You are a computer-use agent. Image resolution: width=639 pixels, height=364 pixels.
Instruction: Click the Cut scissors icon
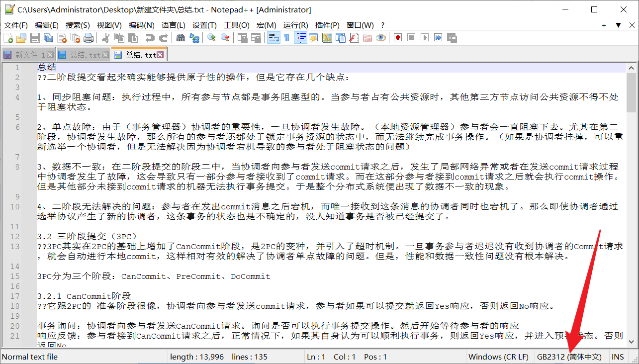click(106, 38)
